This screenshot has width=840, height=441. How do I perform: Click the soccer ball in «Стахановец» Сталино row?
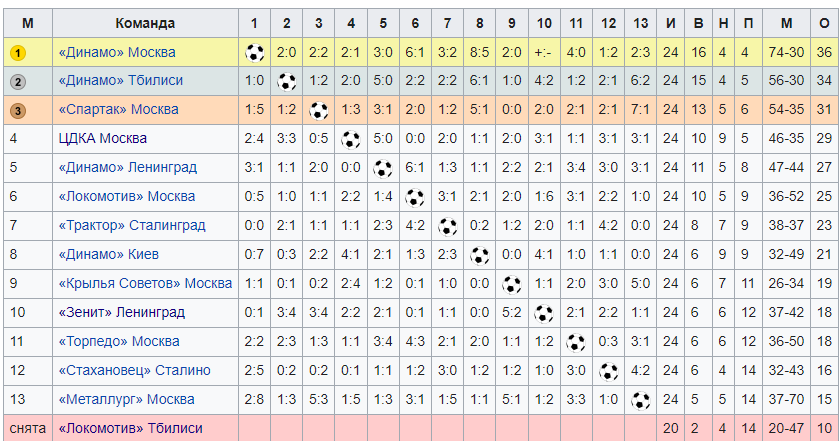click(609, 371)
